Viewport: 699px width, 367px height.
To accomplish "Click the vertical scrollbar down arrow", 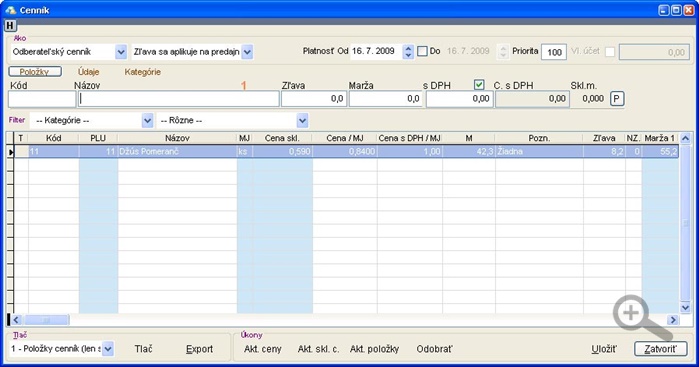I will click(686, 307).
